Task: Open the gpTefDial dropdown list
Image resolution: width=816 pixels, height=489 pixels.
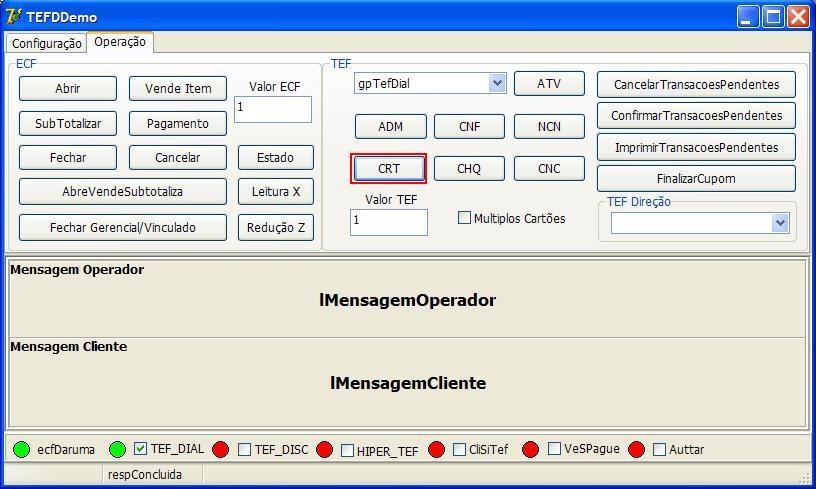Action: (x=497, y=83)
